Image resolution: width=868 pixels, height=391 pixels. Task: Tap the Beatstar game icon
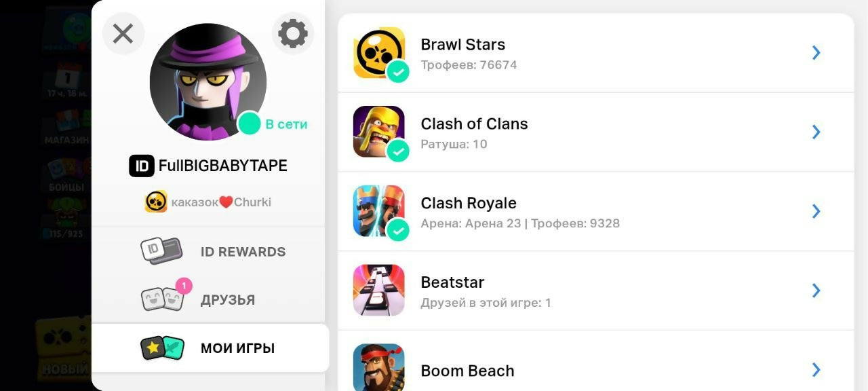pos(379,291)
